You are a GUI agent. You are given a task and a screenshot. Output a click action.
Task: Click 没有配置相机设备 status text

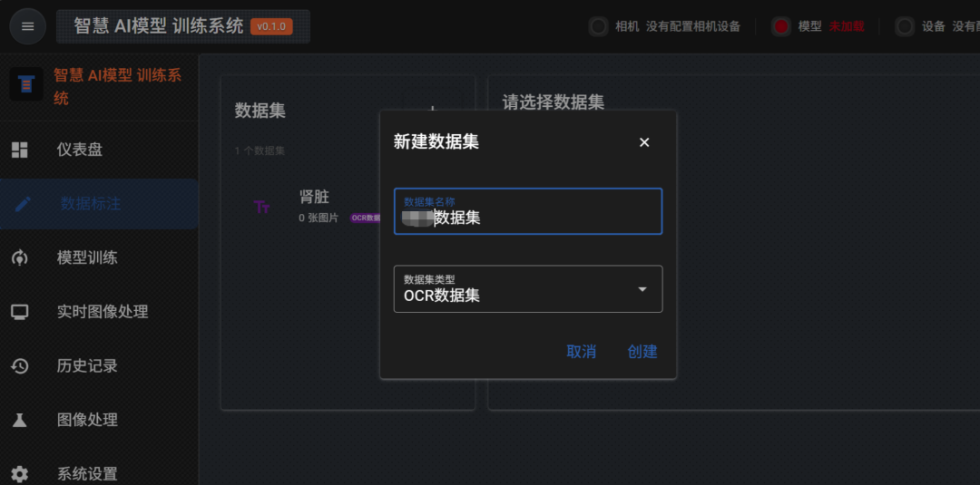tap(693, 26)
